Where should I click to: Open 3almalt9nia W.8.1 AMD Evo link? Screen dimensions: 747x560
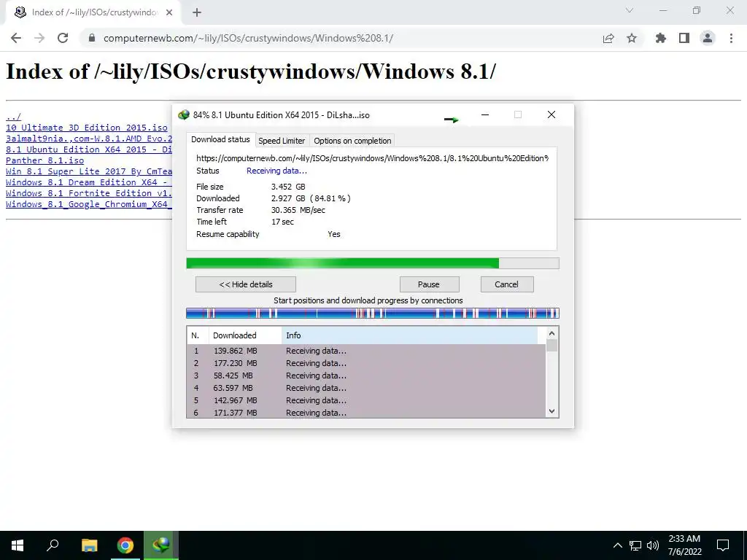tap(89, 139)
